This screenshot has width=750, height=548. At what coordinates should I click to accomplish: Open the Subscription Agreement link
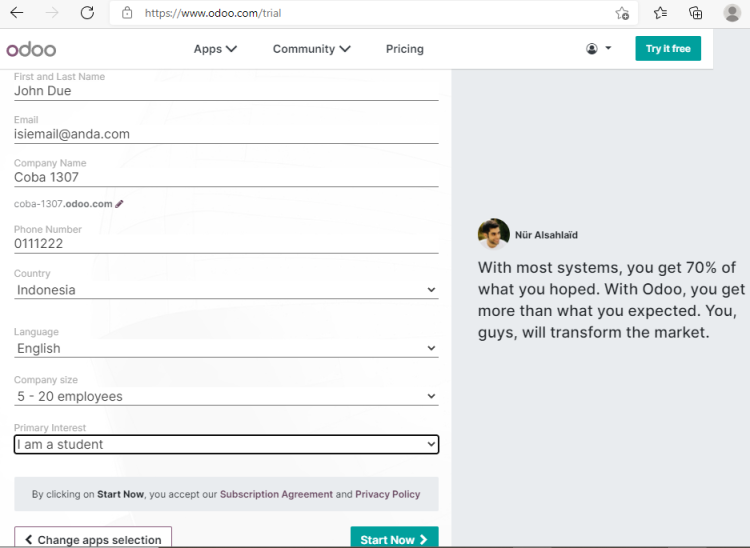[x=276, y=494]
